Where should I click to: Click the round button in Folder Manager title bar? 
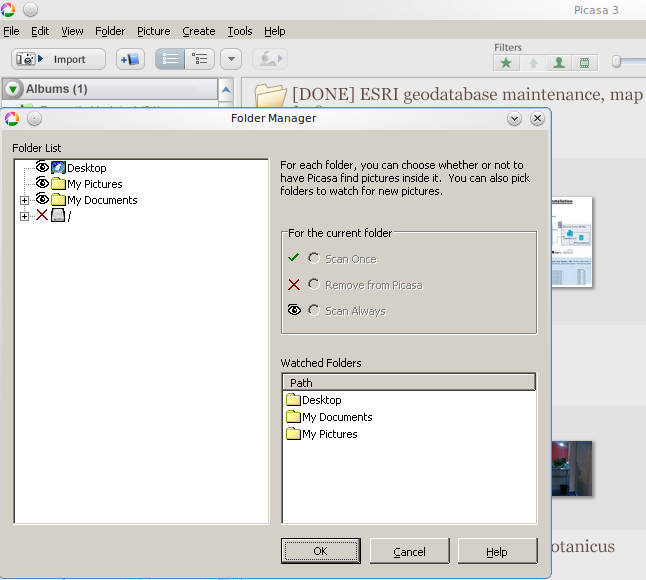[x=34, y=119]
